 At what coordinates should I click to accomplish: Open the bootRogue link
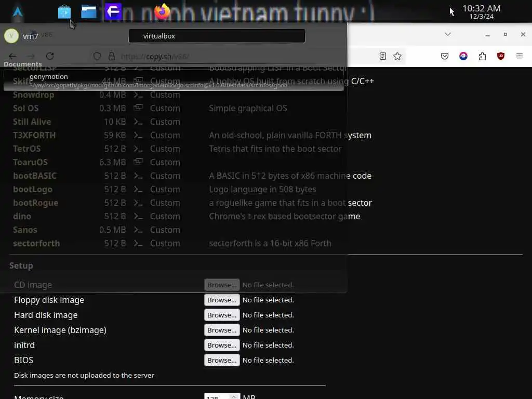(x=36, y=203)
